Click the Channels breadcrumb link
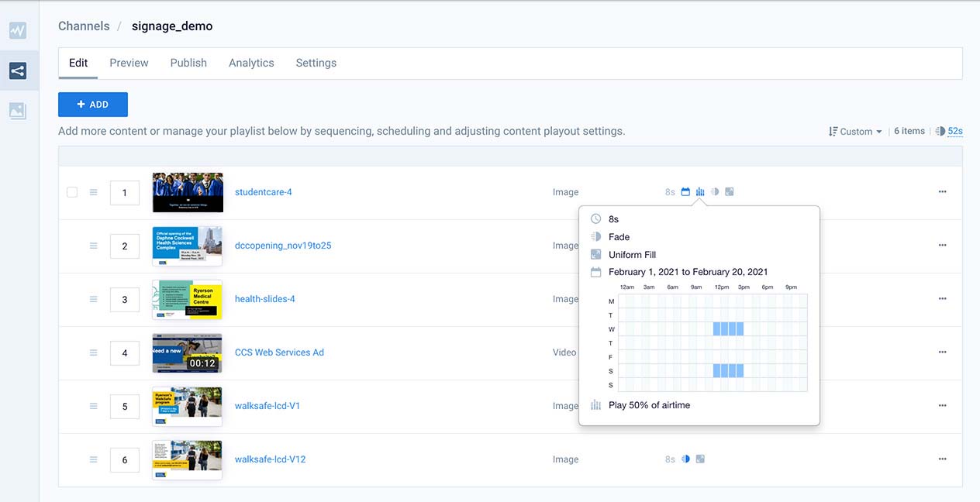 84,26
